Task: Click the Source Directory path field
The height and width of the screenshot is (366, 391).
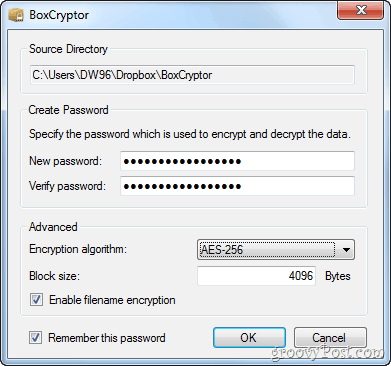Action: tap(192, 75)
